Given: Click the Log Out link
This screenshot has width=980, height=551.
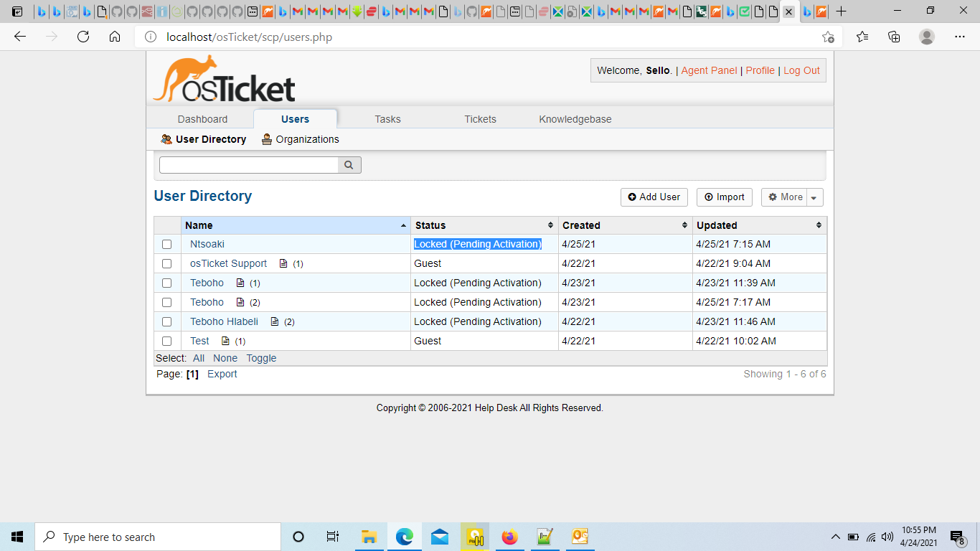Looking at the screenshot, I should coord(801,70).
